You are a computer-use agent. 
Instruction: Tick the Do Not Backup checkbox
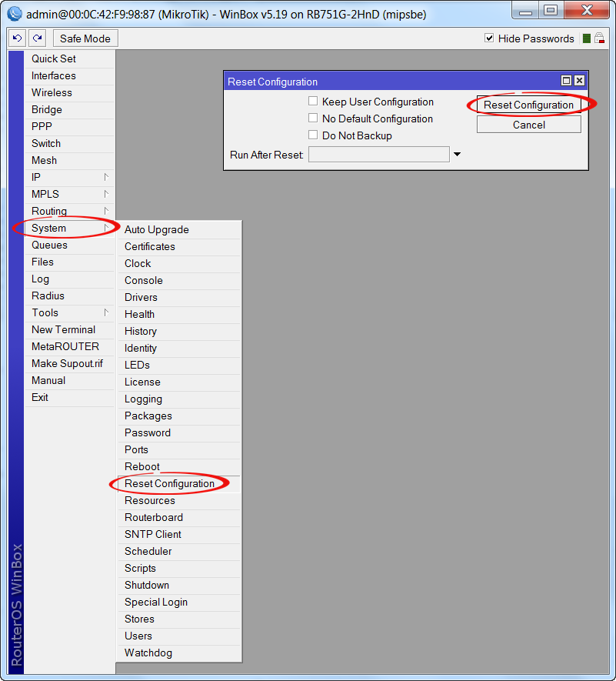click(313, 135)
